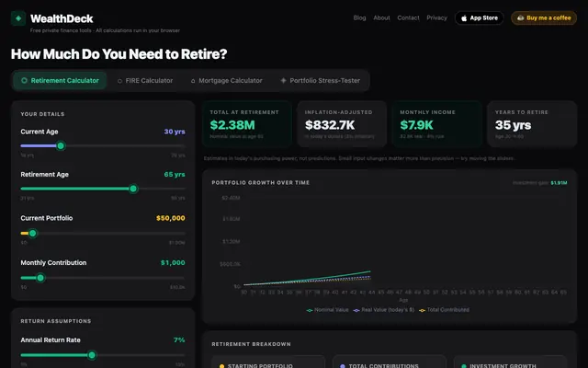Click the 65 yrs retirement age value
The height and width of the screenshot is (368, 588).
point(175,174)
